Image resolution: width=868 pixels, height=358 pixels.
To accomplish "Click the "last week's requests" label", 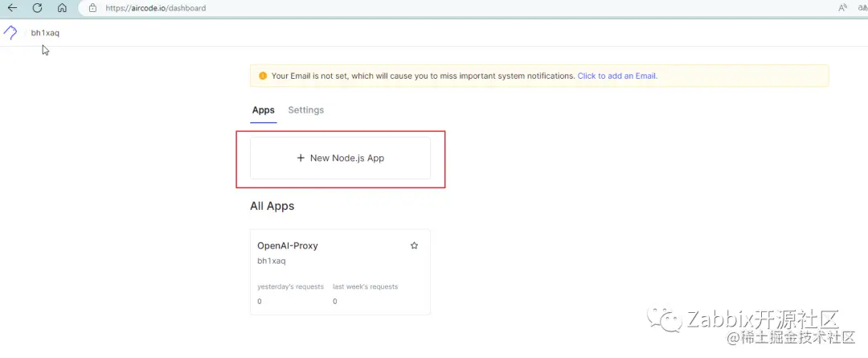I will coord(366,286).
